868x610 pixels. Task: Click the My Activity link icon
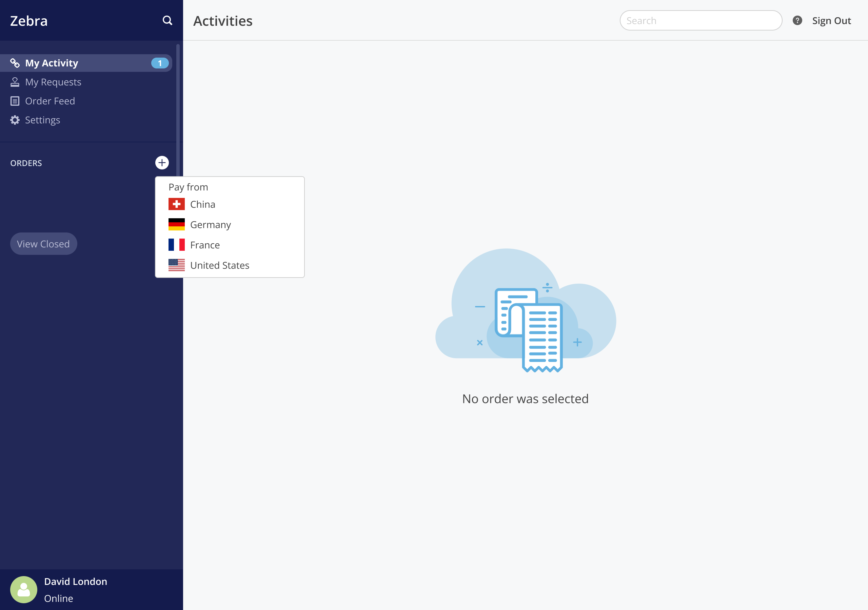[x=15, y=63]
